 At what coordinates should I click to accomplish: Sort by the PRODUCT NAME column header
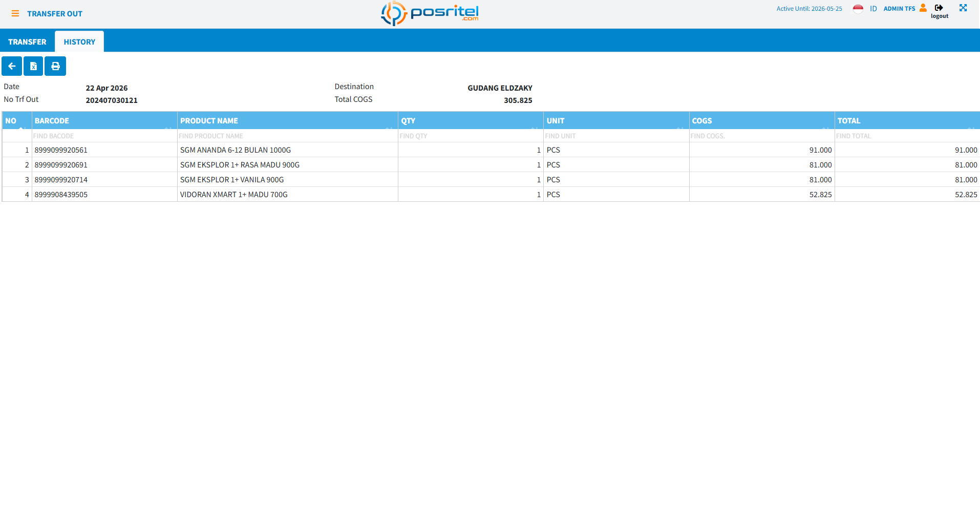(x=287, y=121)
